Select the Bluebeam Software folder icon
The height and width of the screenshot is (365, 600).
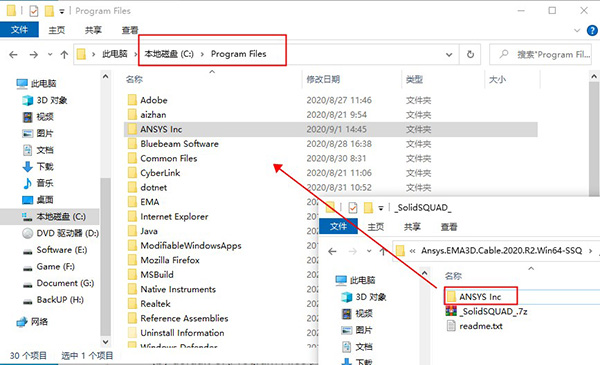[x=132, y=143]
